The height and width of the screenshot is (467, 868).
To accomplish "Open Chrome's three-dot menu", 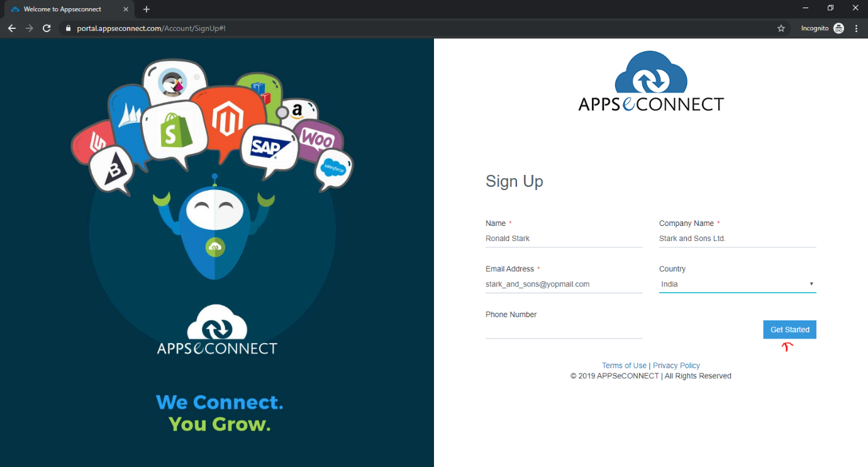I will [856, 28].
